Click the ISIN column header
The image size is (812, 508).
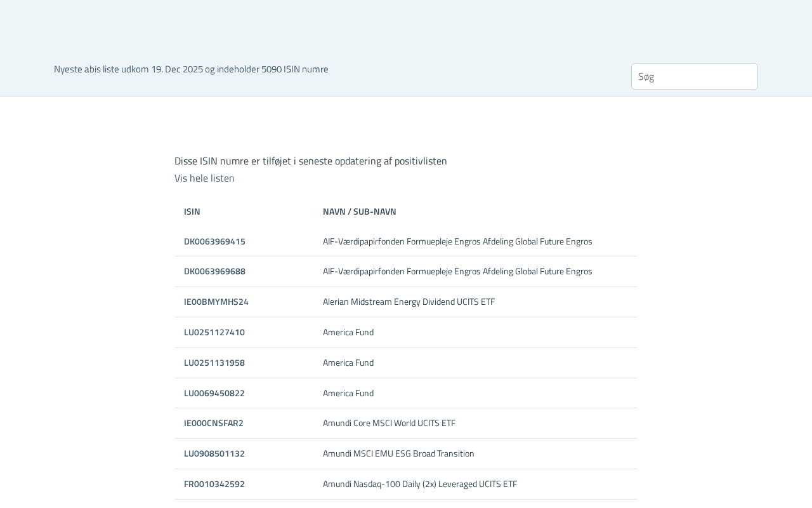click(192, 211)
